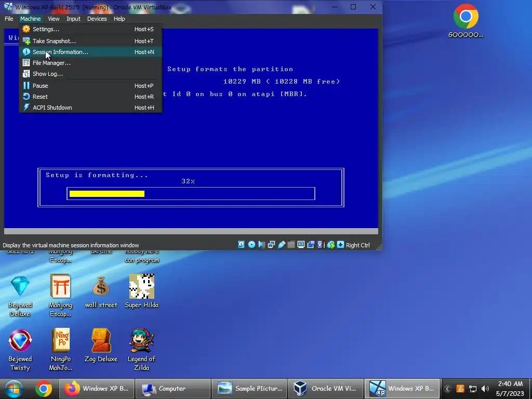Screen dimensions: 532x399
Task: Choose Reset in the Machine menu
Action: 90,97
